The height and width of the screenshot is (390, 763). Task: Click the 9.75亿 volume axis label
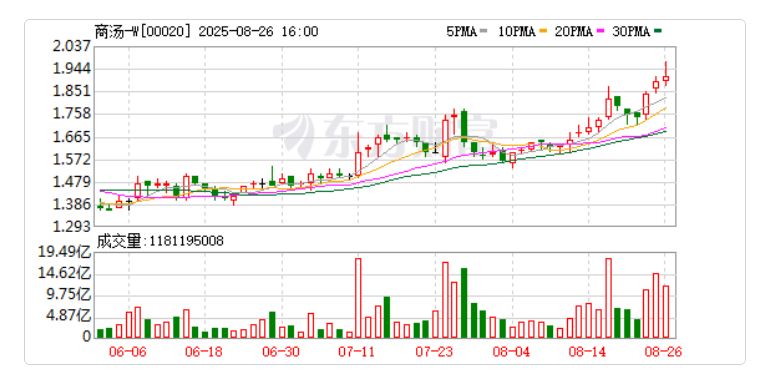pos(68,295)
